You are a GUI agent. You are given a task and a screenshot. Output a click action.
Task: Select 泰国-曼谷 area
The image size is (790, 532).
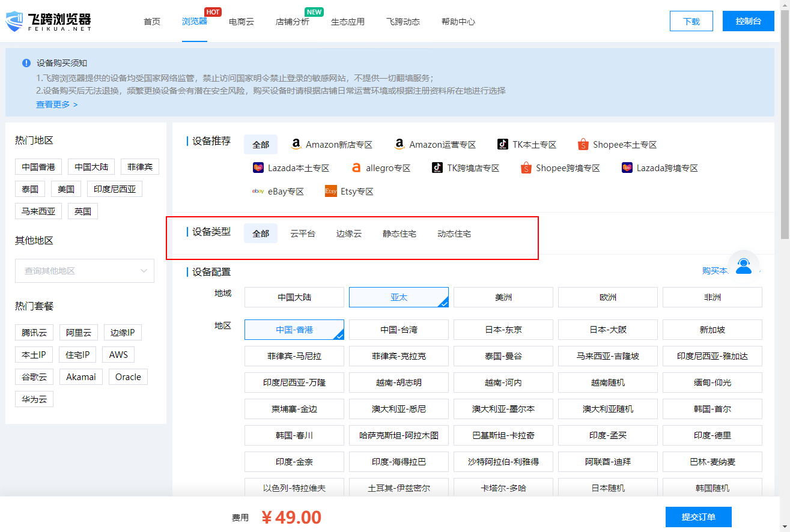pyautogui.click(x=503, y=356)
